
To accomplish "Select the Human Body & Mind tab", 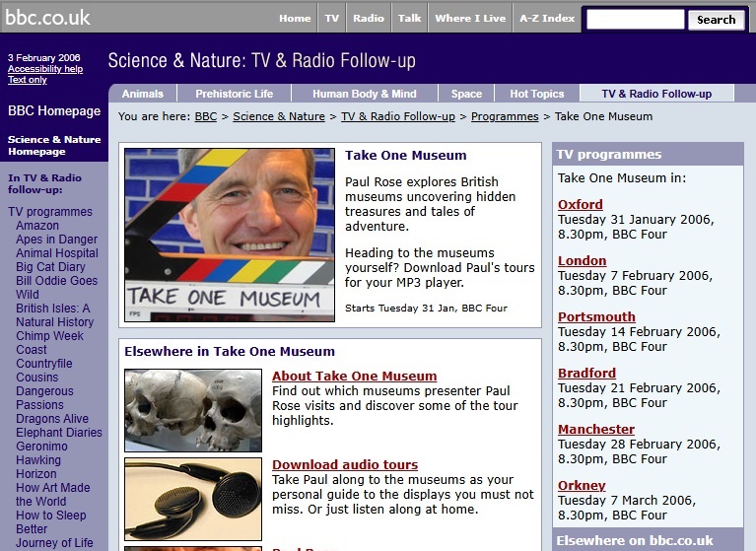I will (x=365, y=94).
